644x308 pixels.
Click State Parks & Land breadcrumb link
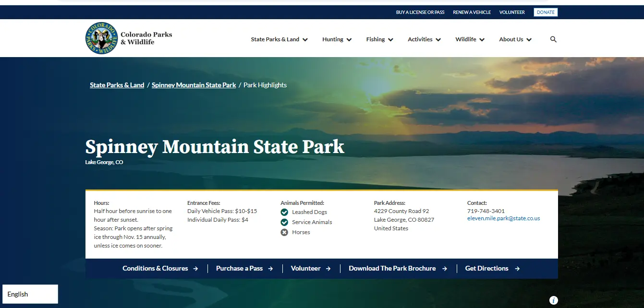(117, 85)
